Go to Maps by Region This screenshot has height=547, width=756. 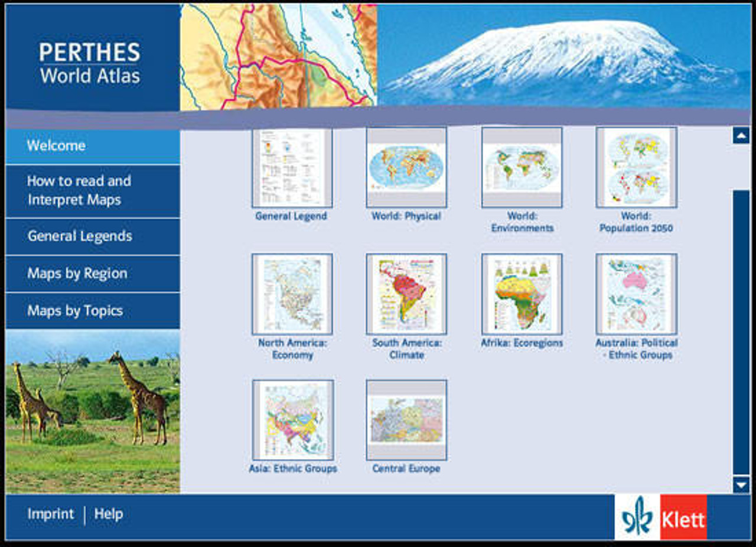pos(93,273)
